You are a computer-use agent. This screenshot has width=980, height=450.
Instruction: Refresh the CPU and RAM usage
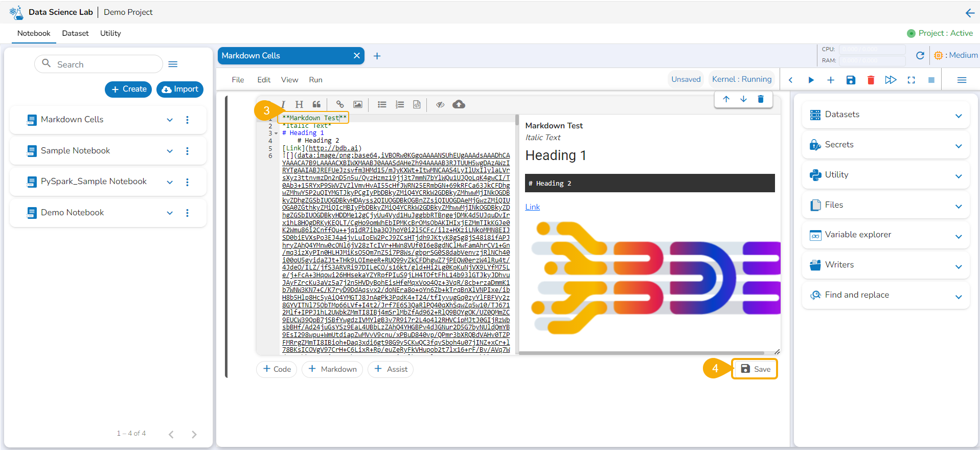[x=920, y=55]
